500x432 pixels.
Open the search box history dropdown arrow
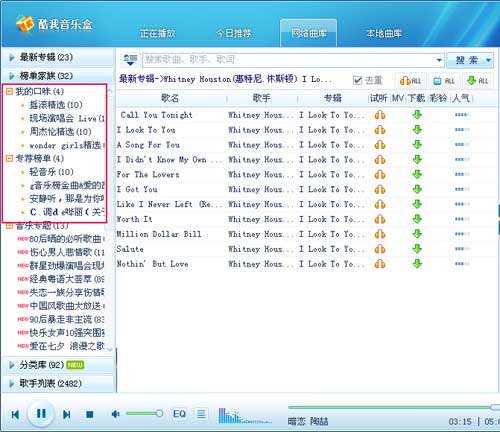pos(439,60)
